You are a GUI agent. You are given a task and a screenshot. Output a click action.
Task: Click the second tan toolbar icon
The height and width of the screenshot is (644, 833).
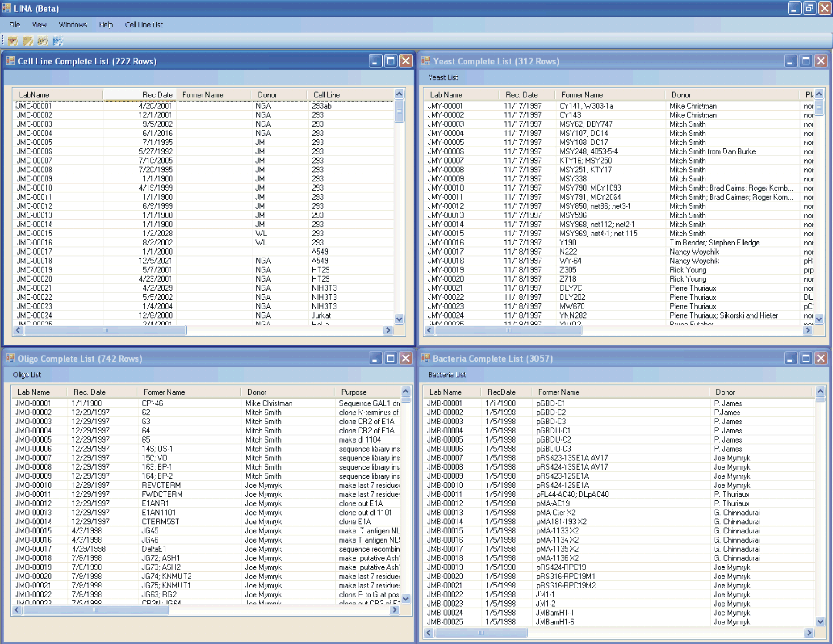click(28, 41)
